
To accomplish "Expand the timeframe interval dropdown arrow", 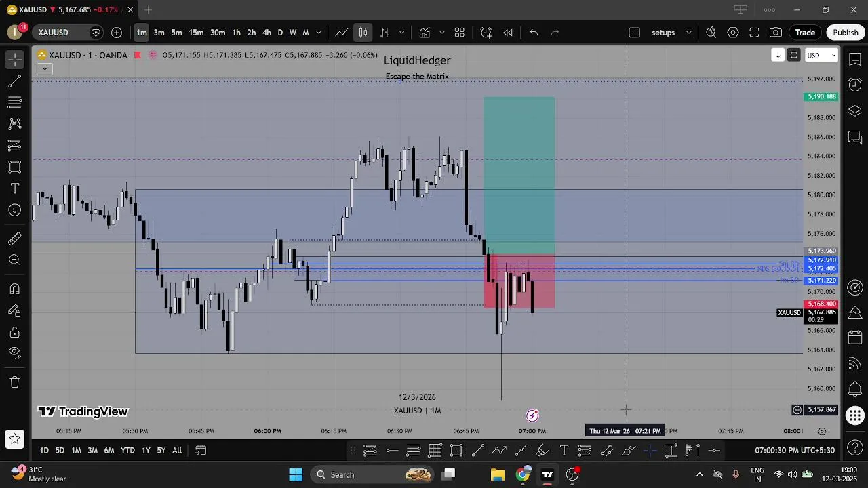I will tap(319, 33).
